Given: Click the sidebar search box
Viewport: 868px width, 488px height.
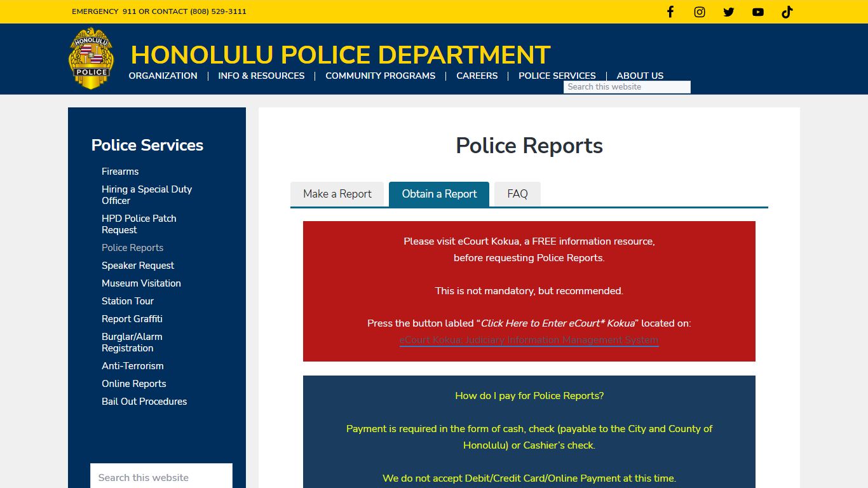Looking at the screenshot, I should pyautogui.click(x=161, y=477).
